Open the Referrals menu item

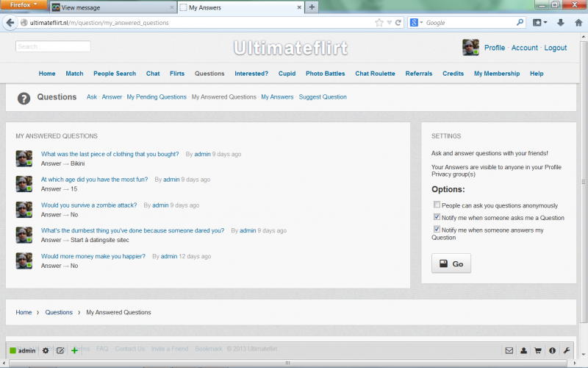[x=419, y=74]
